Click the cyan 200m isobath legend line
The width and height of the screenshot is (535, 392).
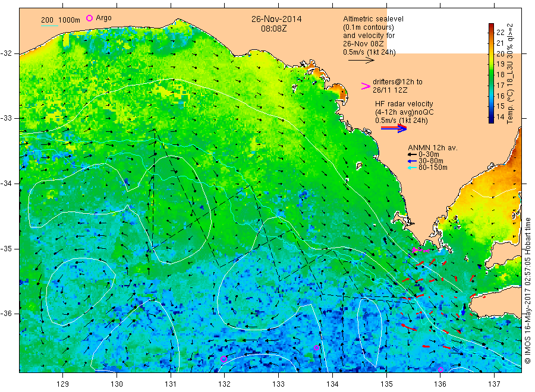tap(49, 26)
